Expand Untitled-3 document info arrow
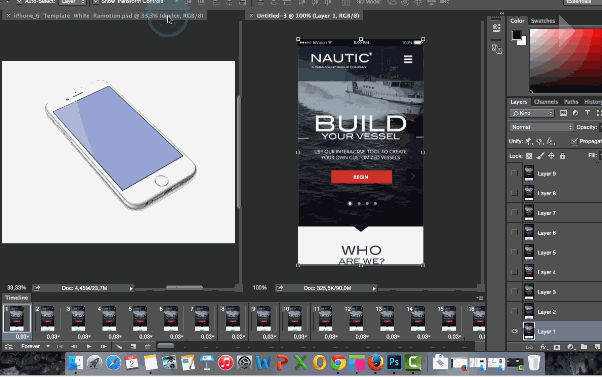602x377 pixels. 374,288
